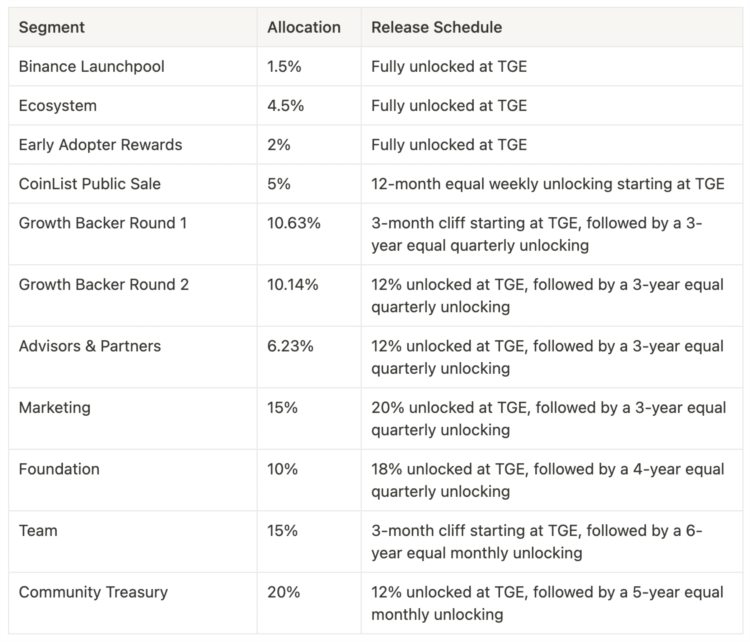Click the Team segment cell
Viewport: 750px width, 642px height.
pos(38,531)
